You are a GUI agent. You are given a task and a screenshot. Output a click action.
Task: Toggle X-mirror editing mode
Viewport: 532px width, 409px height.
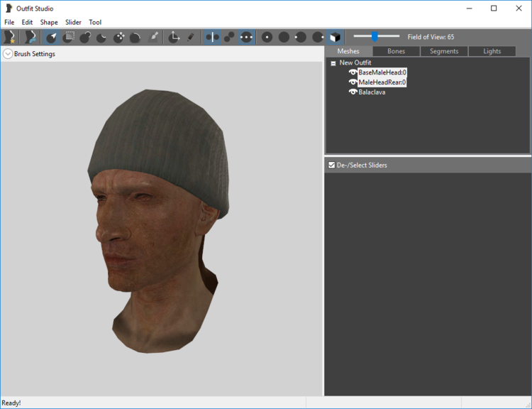point(212,37)
